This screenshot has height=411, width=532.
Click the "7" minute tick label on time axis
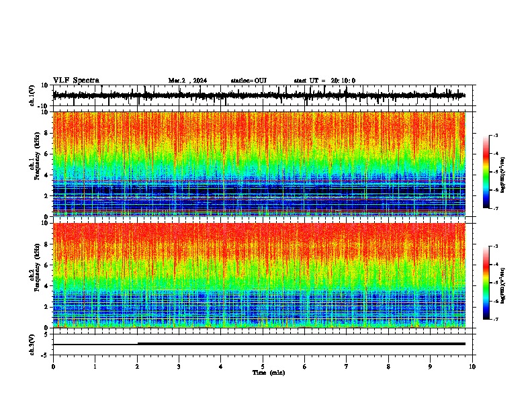pyautogui.click(x=347, y=367)
